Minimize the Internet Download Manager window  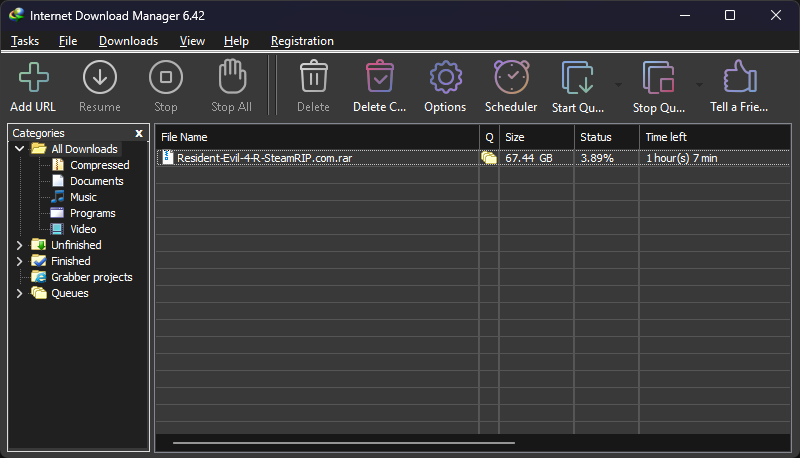(x=685, y=15)
